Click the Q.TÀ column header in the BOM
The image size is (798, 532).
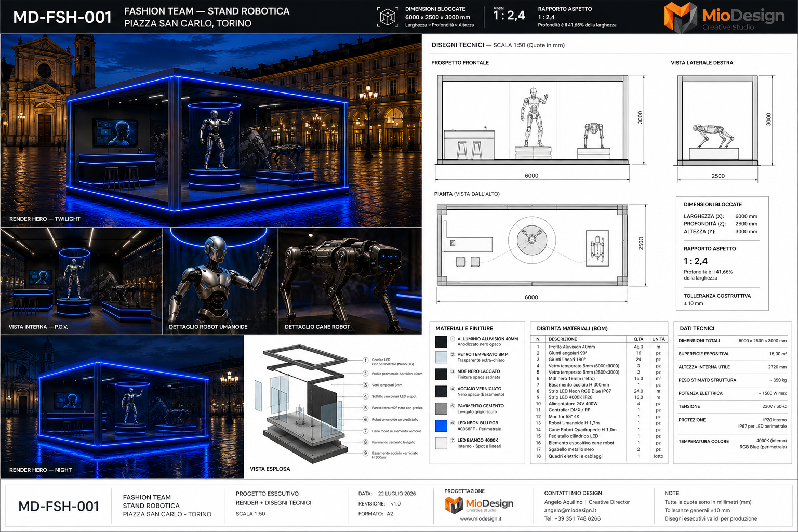(x=639, y=339)
